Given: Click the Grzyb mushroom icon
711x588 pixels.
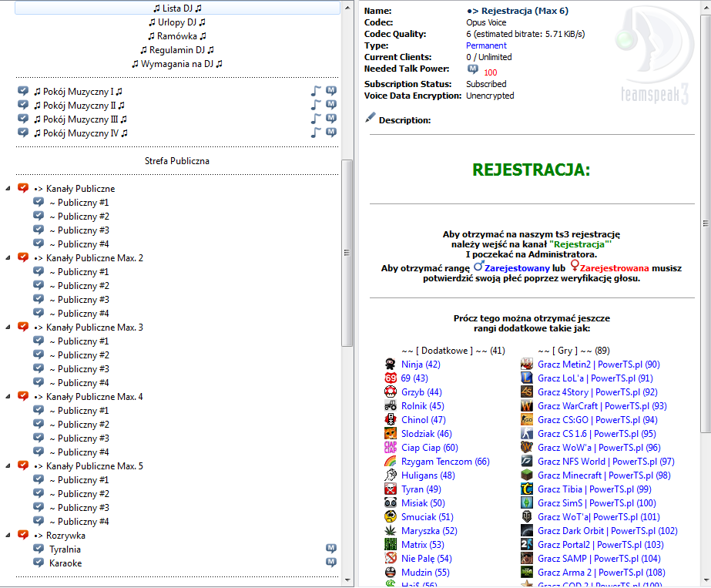Looking at the screenshot, I should [391, 391].
